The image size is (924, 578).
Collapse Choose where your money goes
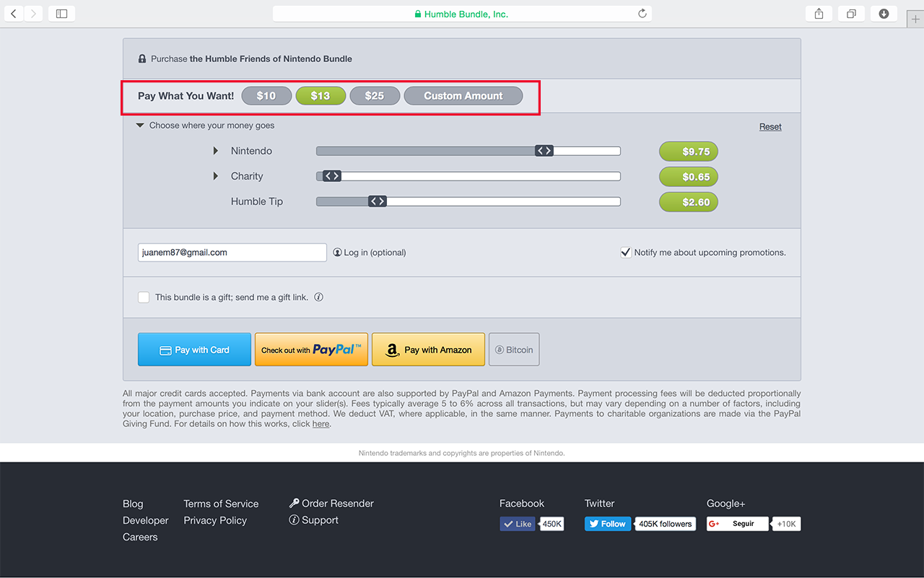click(x=206, y=125)
